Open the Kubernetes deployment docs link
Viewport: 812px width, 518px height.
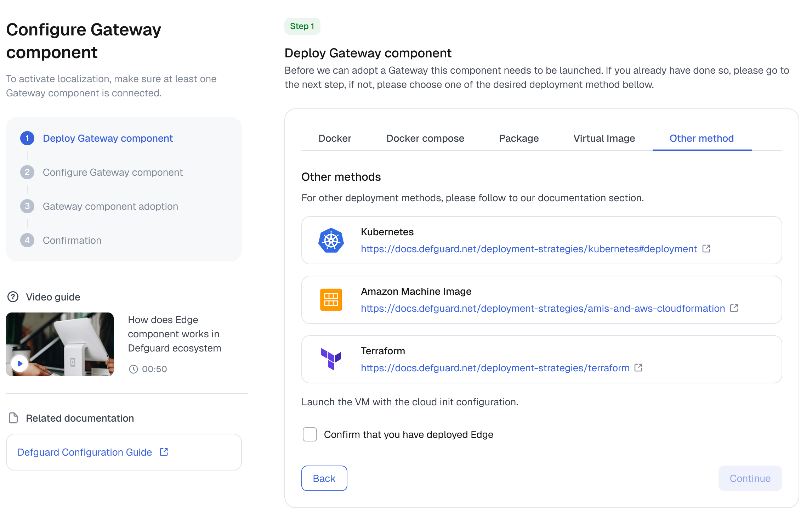point(528,249)
